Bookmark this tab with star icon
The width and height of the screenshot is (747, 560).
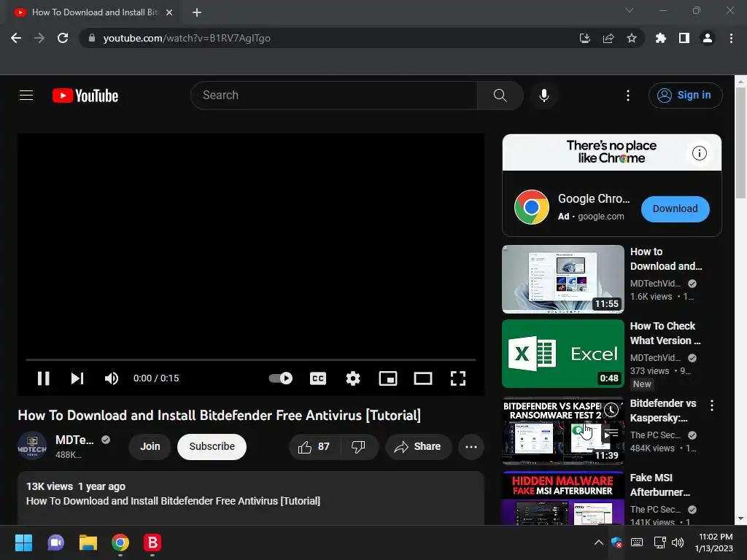tap(632, 38)
